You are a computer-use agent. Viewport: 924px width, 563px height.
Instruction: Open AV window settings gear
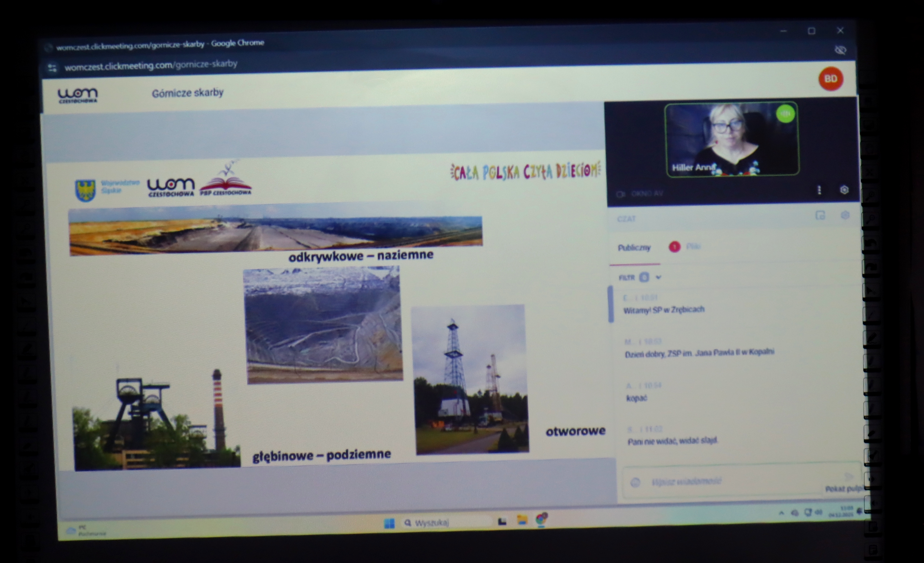(x=844, y=190)
